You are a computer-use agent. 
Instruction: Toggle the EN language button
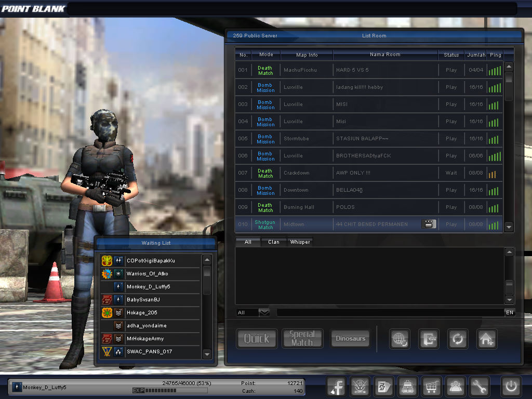(x=510, y=312)
